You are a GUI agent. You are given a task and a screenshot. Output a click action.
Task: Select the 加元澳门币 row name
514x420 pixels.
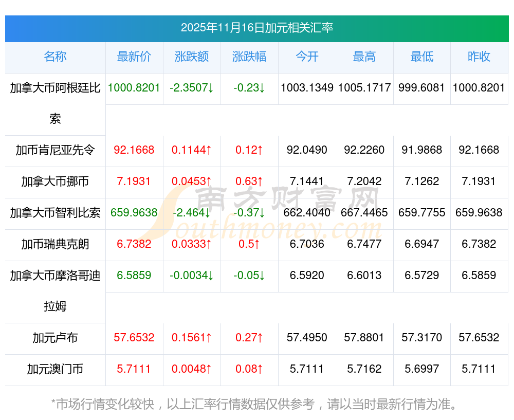point(55,369)
